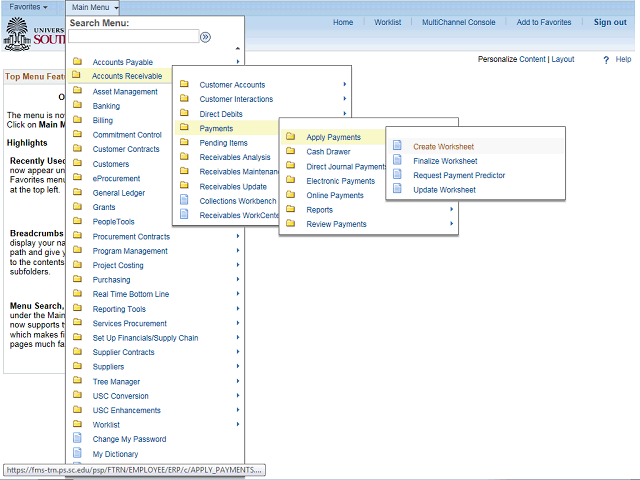Click the Update Worksheet document icon
This screenshot has width=640, height=480.
pyautogui.click(x=397, y=189)
